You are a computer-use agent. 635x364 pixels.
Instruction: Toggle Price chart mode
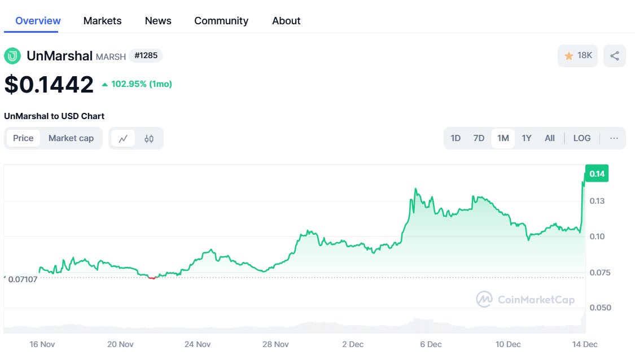coord(23,138)
